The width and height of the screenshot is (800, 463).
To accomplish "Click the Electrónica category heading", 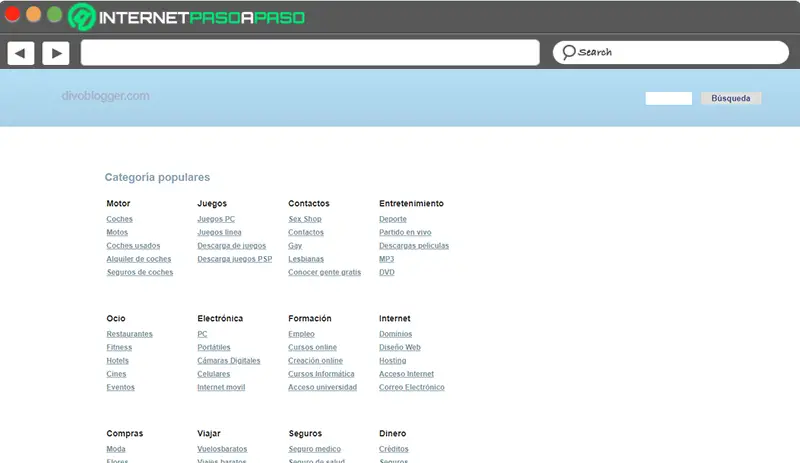I will coord(220,318).
